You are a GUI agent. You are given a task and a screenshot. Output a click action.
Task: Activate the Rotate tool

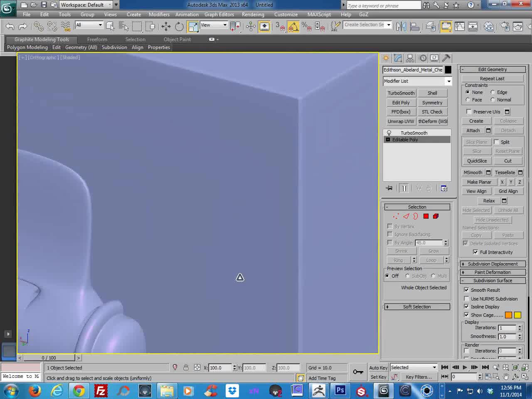(179, 27)
